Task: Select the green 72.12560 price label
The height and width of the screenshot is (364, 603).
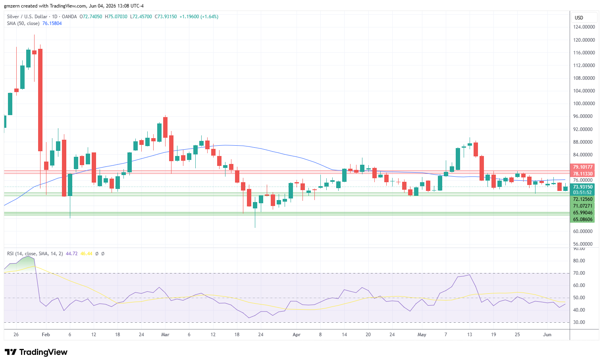Action: [582, 199]
